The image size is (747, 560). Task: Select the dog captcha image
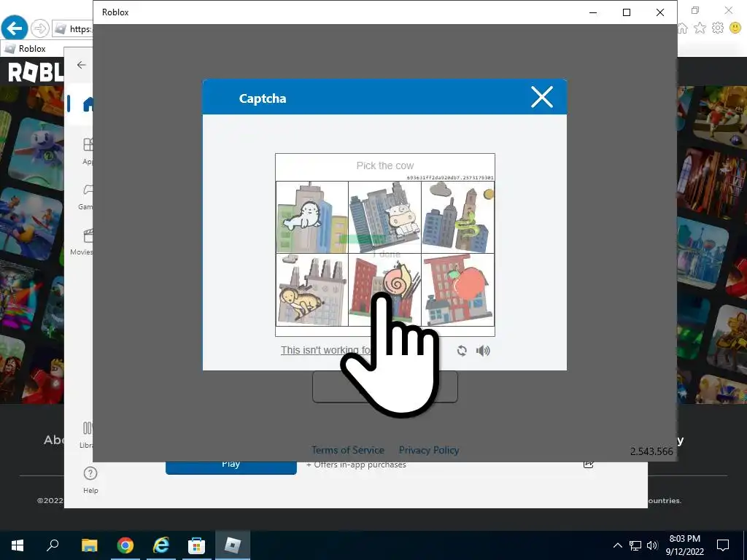312,290
